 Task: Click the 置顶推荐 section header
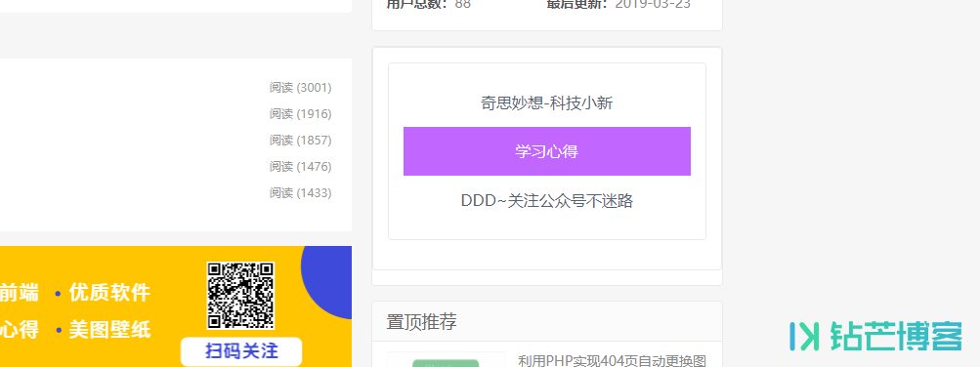[422, 322]
